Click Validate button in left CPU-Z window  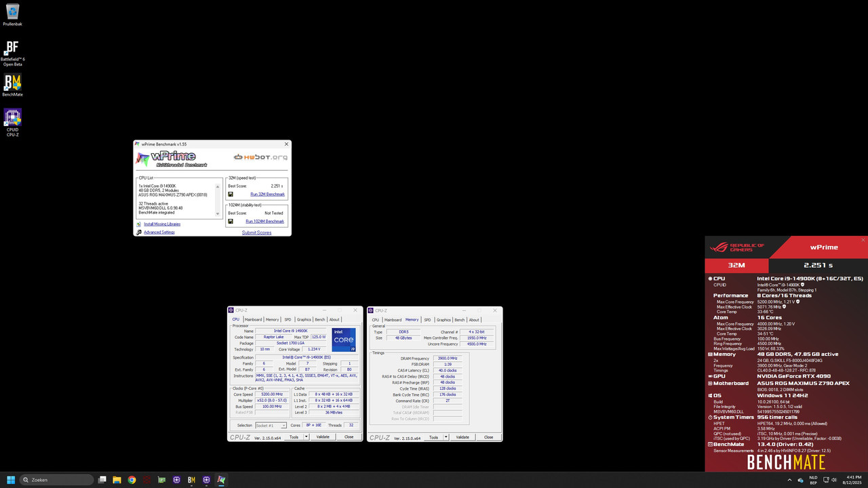[x=323, y=436]
